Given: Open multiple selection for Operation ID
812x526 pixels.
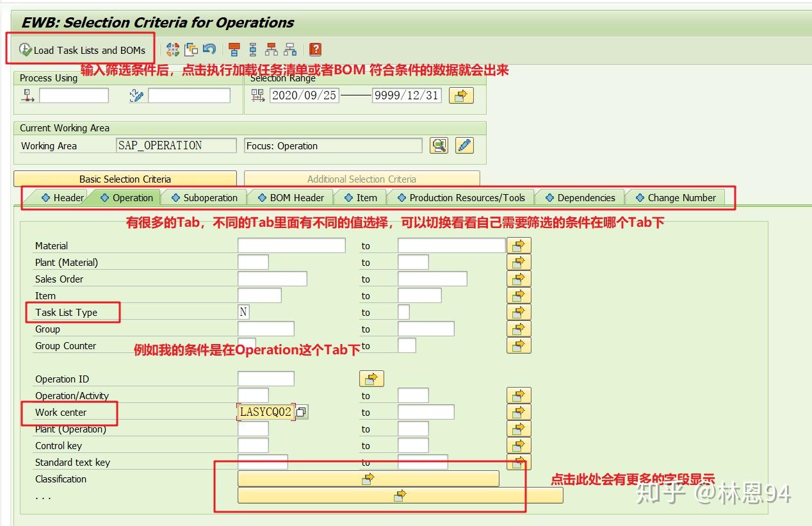Looking at the screenshot, I should pos(371,379).
